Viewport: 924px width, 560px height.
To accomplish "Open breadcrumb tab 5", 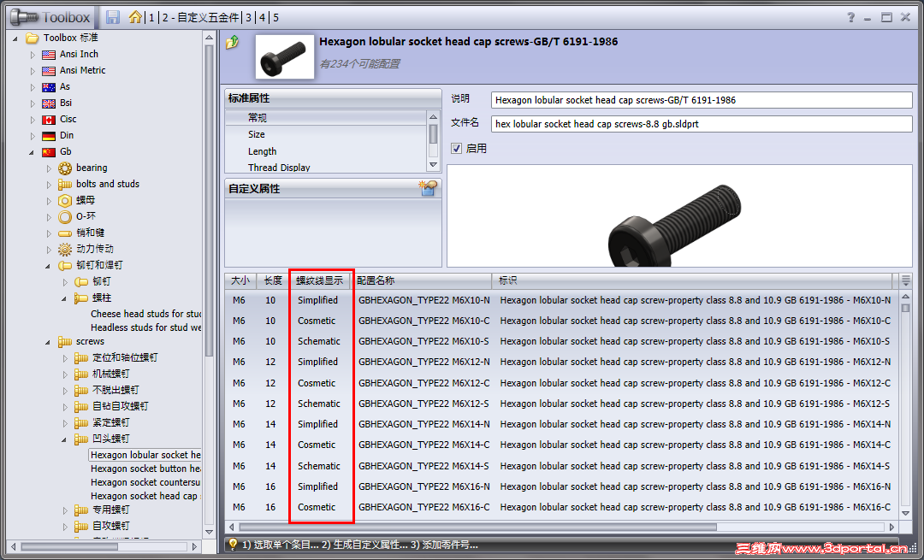I will (x=275, y=18).
